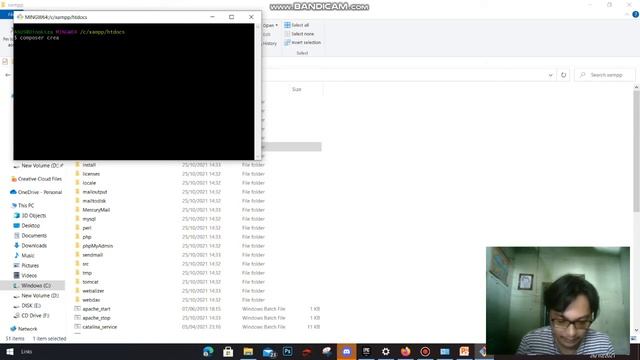Image resolution: width=640 pixels, height=360 pixels.
Task: Open the Mail app taskbar icon
Action: coord(269,351)
